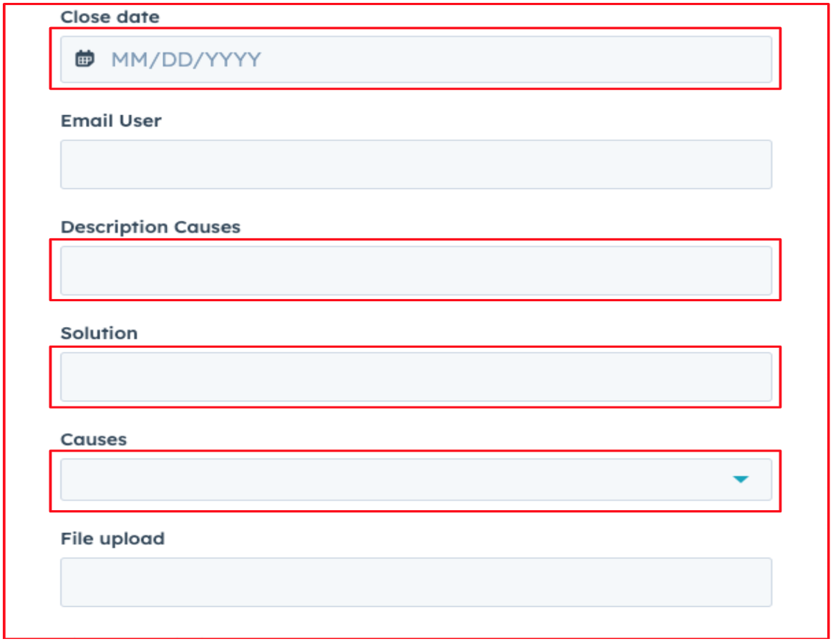Expand the Causes dropdown list

click(x=740, y=479)
